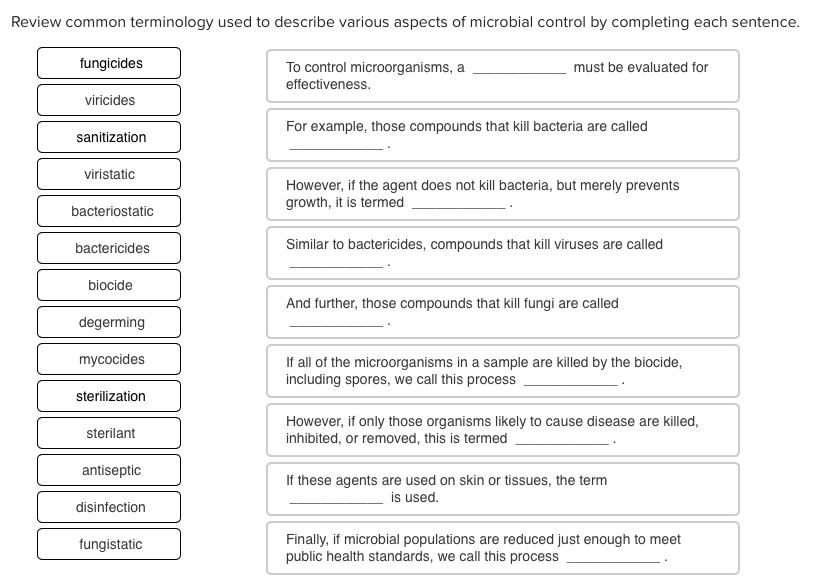824x581 pixels.
Task: Select the viristatic term tile
Action: (x=108, y=173)
